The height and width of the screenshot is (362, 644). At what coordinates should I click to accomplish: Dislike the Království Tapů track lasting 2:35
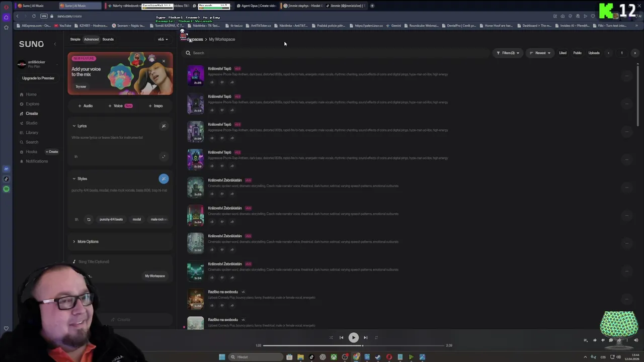tap(222, 82)
